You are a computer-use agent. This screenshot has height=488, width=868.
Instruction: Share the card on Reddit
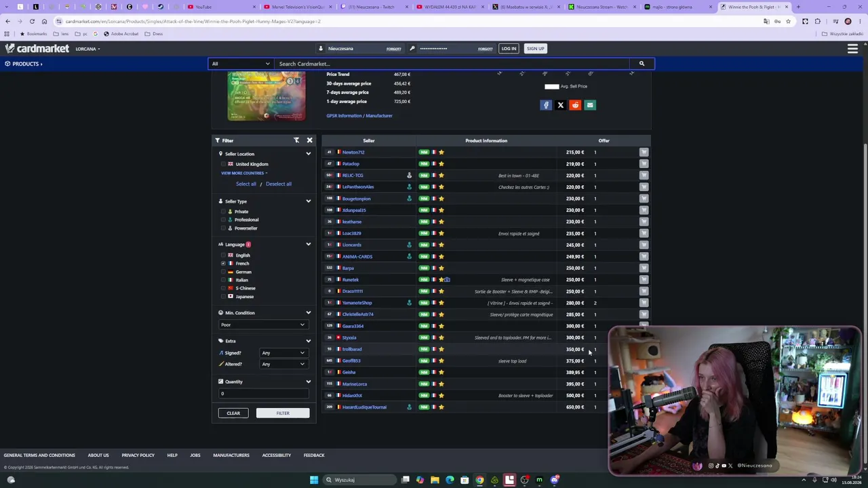575,105
